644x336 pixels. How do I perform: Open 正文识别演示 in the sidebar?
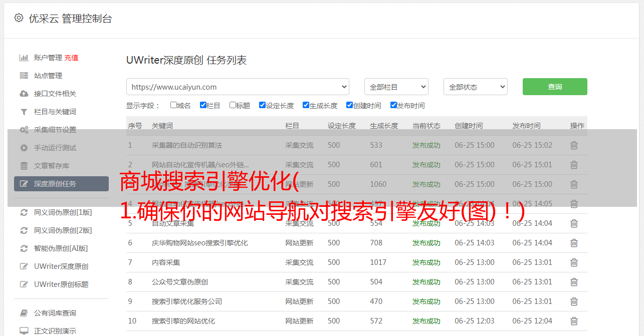pos(55,331)
